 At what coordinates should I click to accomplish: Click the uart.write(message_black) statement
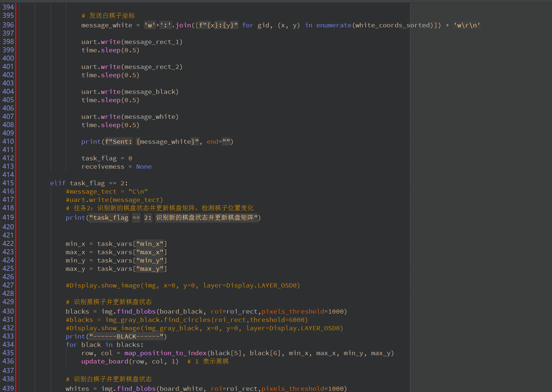coord(130,92)
